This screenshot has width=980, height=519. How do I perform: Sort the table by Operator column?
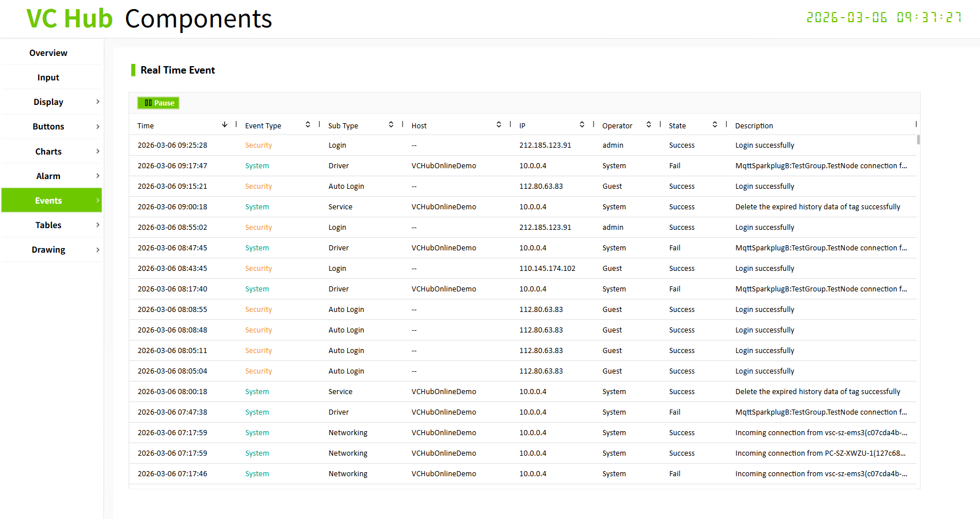pyautogui.click(x=649, y=125)
